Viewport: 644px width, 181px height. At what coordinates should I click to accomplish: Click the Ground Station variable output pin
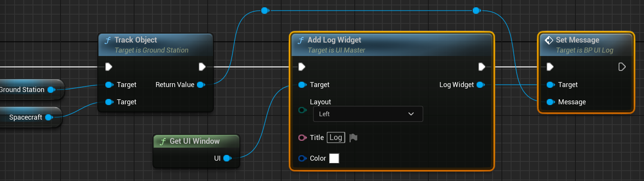(x=51, y=90)
